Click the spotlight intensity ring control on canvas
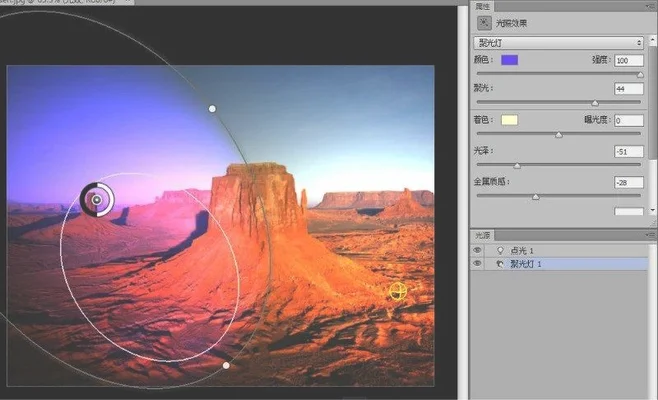The height and width of the screenshot is (400, 658). click(97, 200)
